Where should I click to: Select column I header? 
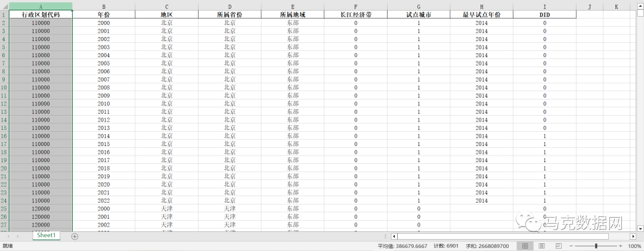point(544,6)
